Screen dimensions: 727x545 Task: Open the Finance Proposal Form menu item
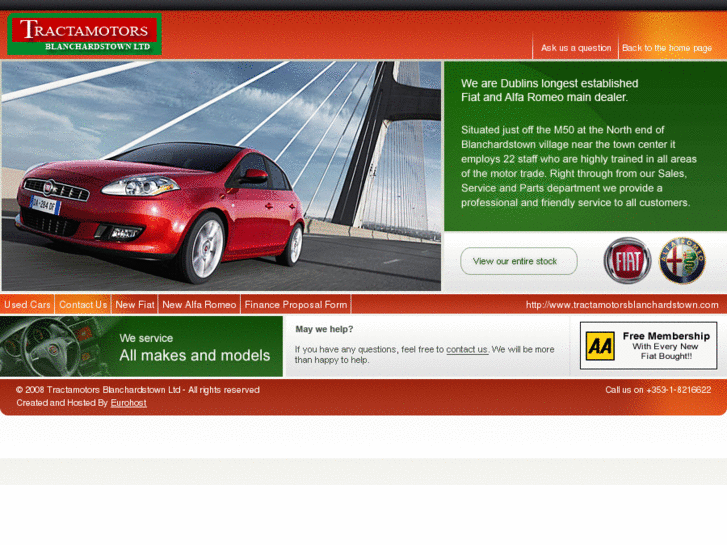[x=296, y=305]
